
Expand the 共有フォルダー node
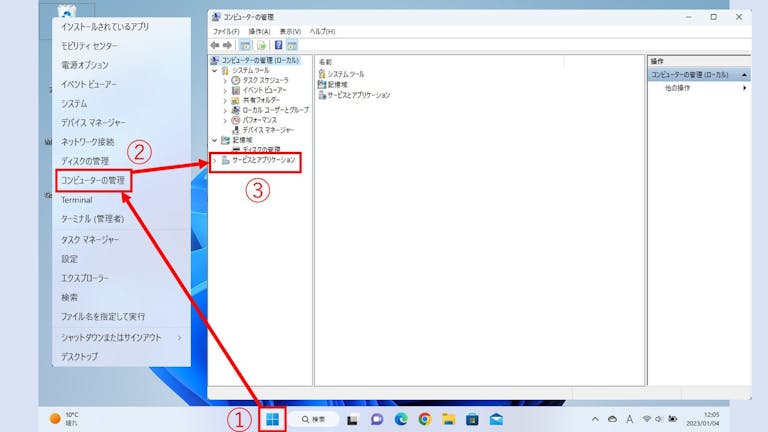[225, 100]
